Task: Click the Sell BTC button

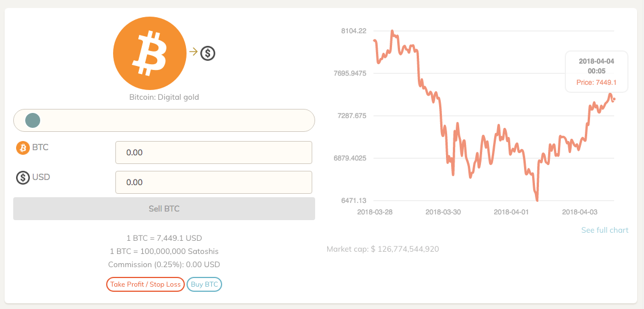Action: click(164, 209)
